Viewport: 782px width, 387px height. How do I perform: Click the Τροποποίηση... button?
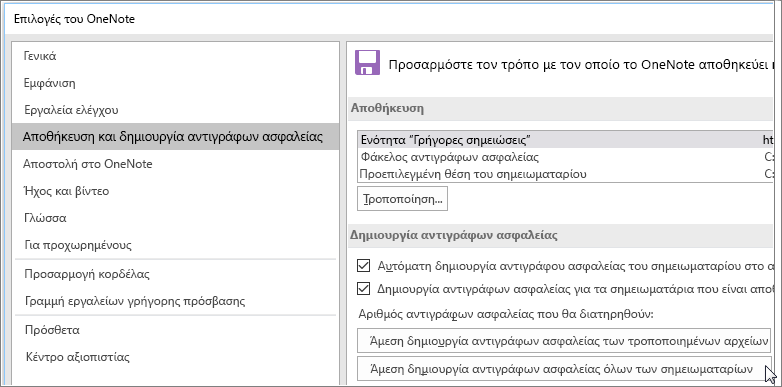click(402, 199)
